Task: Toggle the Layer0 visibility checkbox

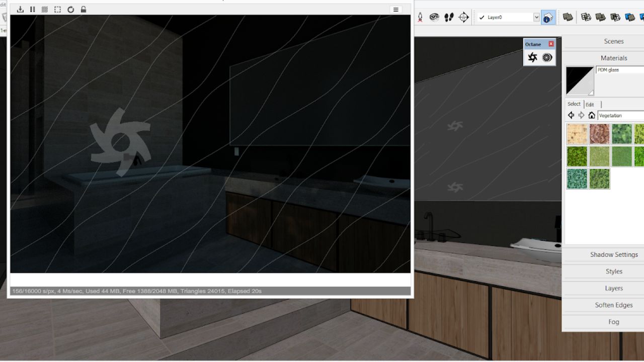Action: pyautogui.click(x=481, y=17)
